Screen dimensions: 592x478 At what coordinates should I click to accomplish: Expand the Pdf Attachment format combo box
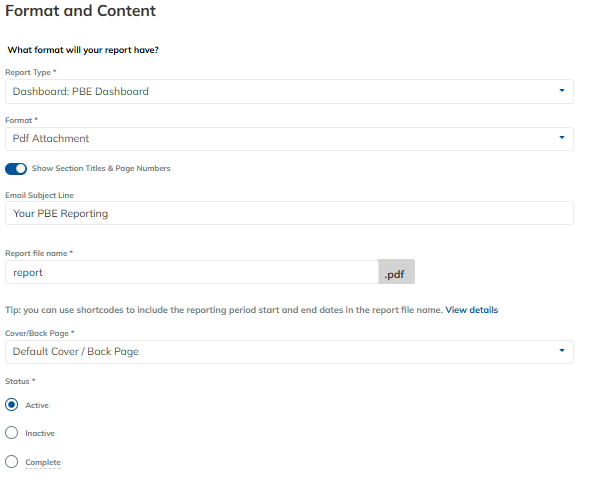[x=289, y=139]
